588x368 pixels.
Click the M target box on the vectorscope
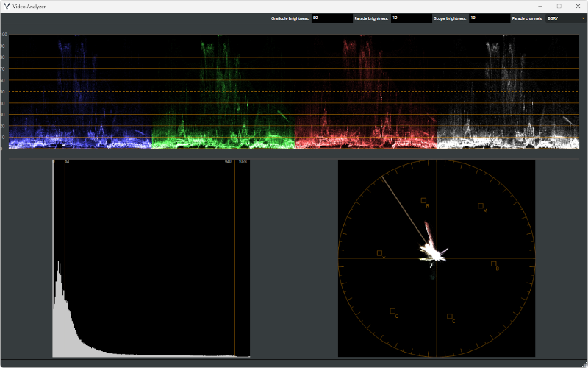481,206
